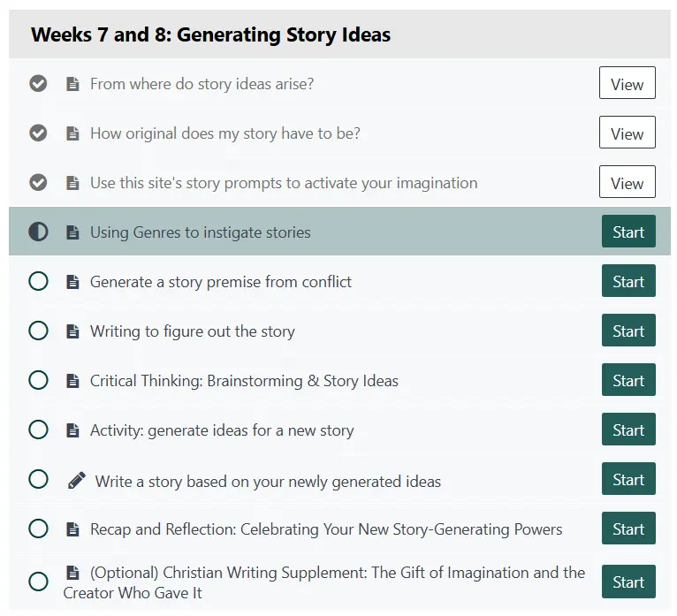677x616 pixels.
Task: Start the 'Using Genres to instigate stories' lesson
Action: tap(628, 232)
